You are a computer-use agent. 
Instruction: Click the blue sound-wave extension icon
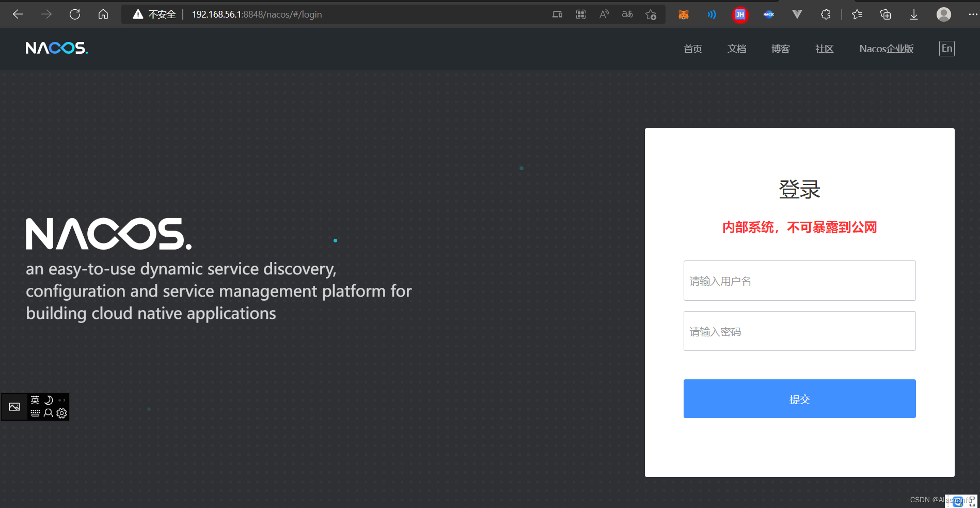click(712, 14)
